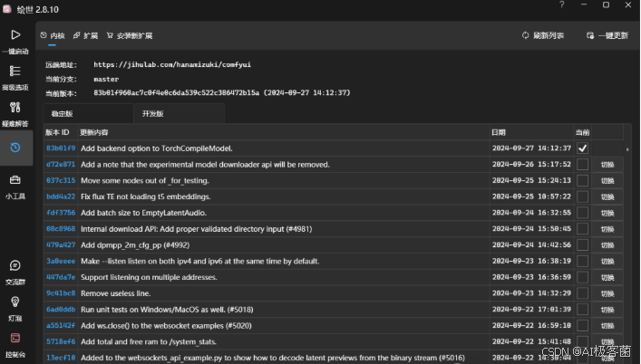Viewport: 641px width, 364px height.
Task: Click the 当前 column header
Action: pyautogui.click(x=582, y=132)
